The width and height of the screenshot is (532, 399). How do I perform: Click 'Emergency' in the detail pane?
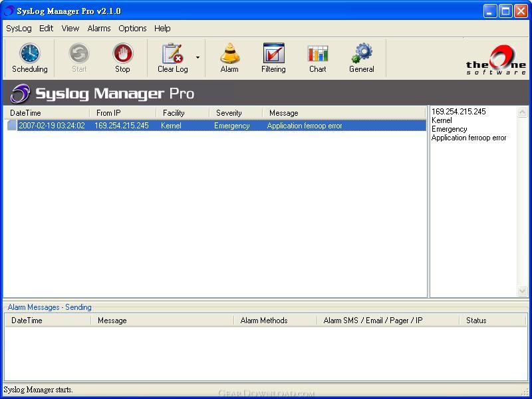(x=450, y=129)
